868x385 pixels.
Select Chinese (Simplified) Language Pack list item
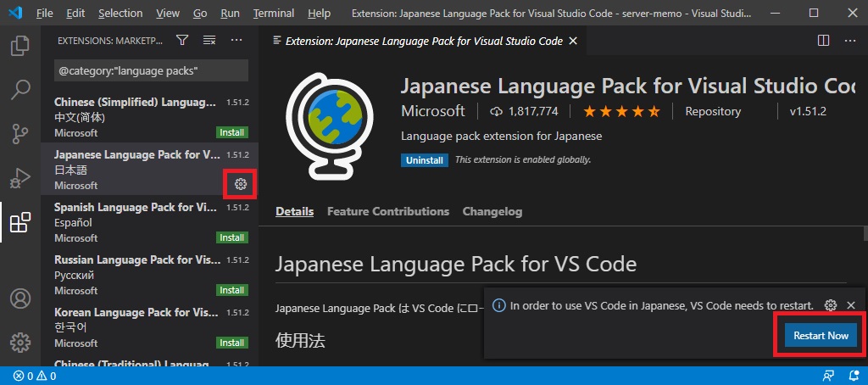[x=149, y=117]
